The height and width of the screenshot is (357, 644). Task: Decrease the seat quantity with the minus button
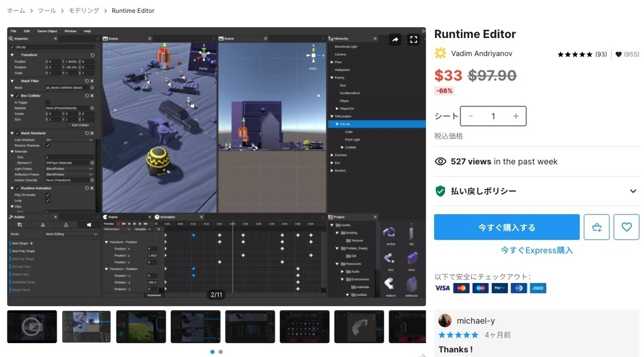[x=471, y=116]
